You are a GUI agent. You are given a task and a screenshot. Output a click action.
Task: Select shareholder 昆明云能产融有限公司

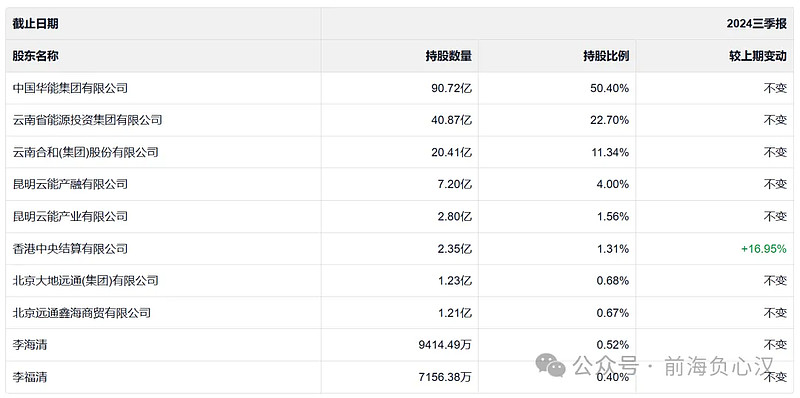pos(70,184)
